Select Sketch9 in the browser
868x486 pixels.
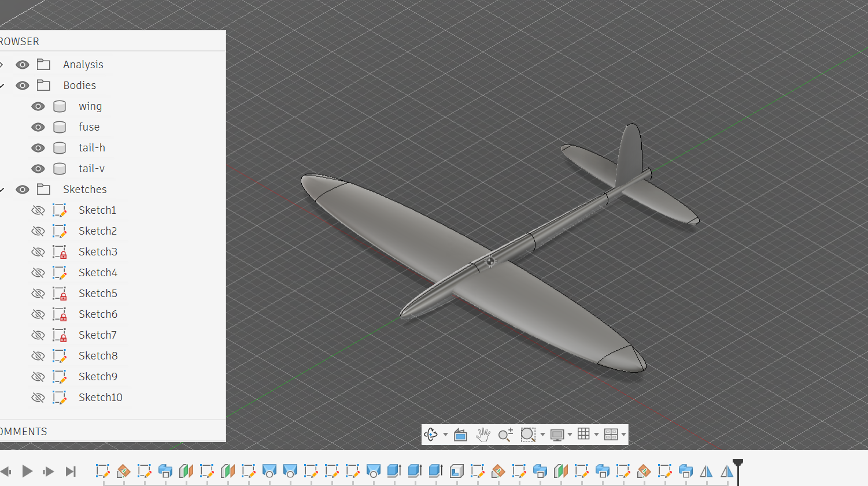click(x=98, y=377)
